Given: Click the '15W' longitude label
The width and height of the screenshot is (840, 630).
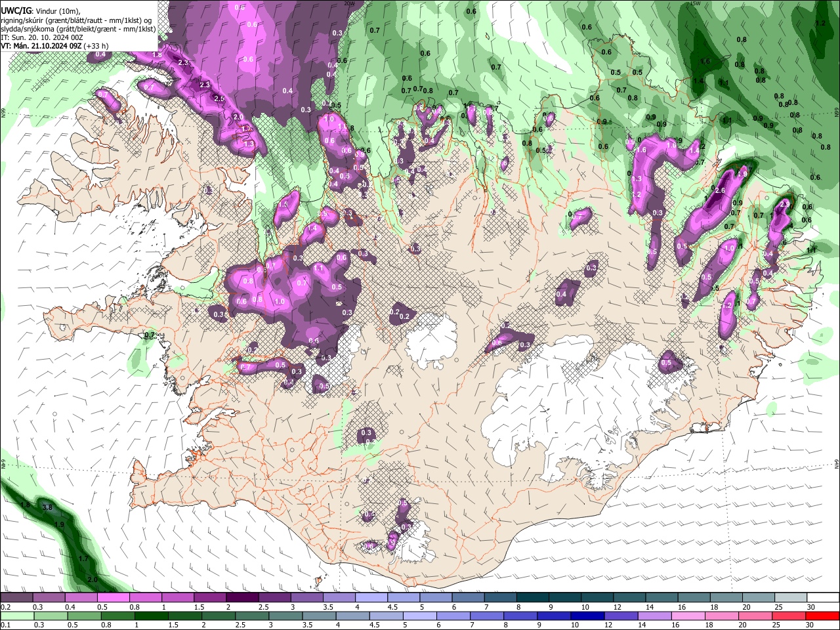Looking at the screenshot, I should tap(695, 3).
